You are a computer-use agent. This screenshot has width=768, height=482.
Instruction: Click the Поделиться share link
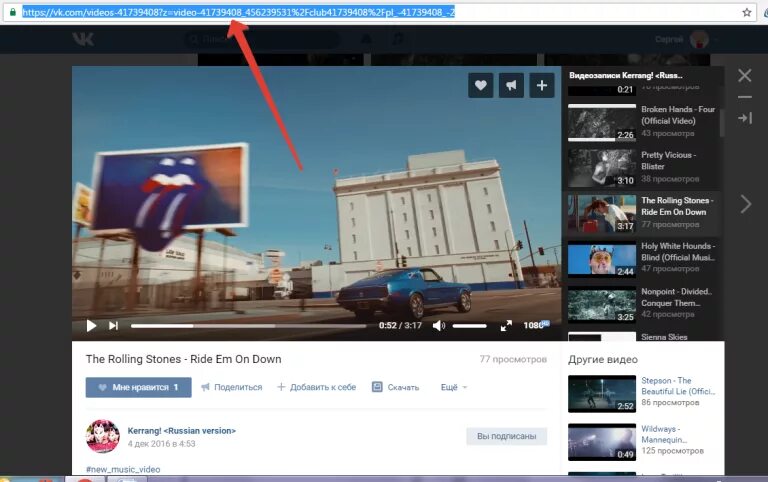[x=232, y=387]
